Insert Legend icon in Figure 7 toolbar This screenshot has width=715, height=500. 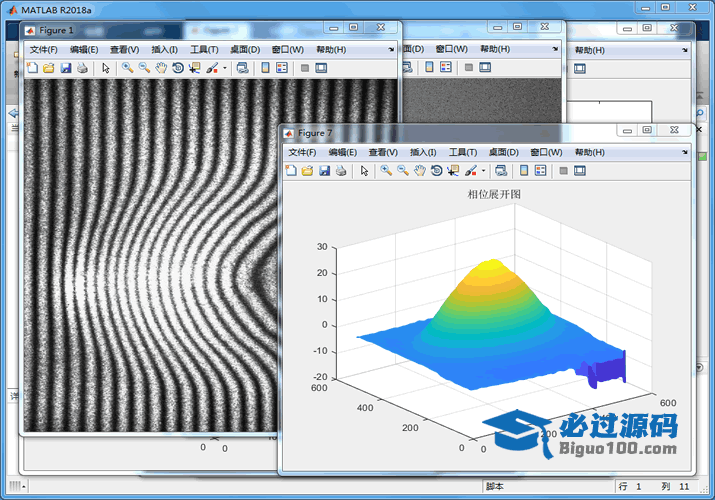[541, 171]
